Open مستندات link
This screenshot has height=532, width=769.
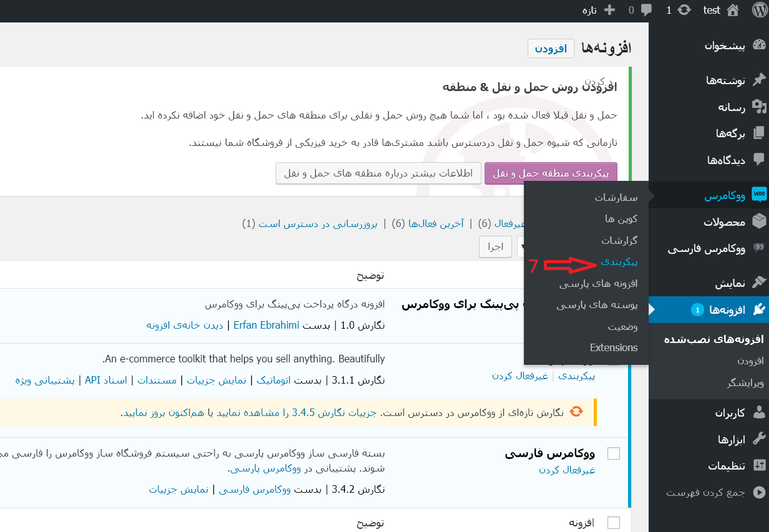click(157, 380)
